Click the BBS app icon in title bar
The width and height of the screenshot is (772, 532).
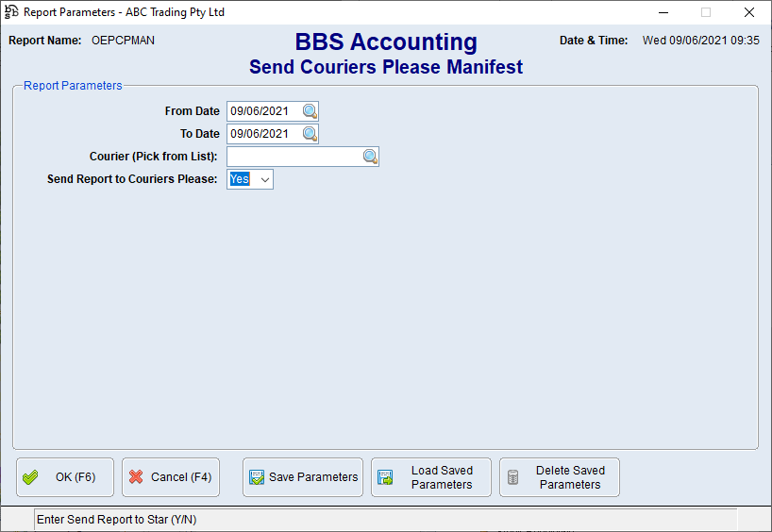pyautogui.click(x=11, y=12)
